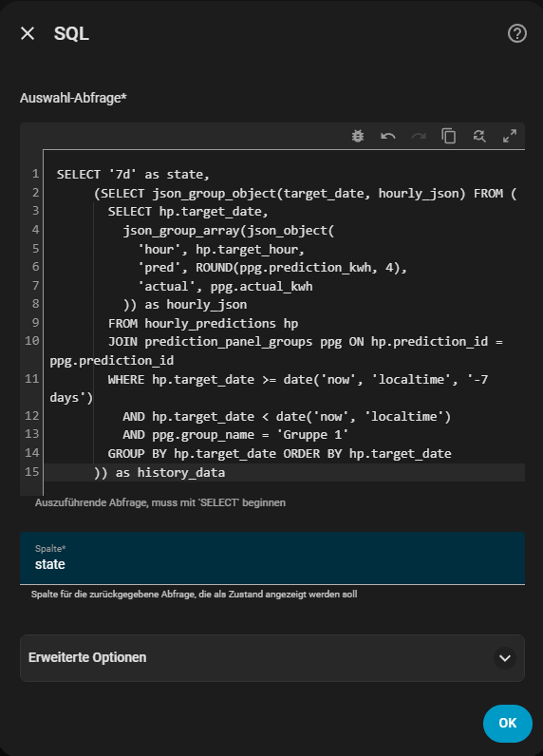This screenshot has width=543, height=756.
Task: Copy the query with clipboard icon
Action: (x=449, y=136)
